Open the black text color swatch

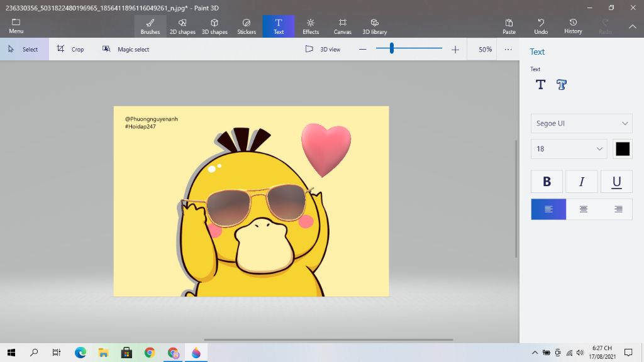[623, 148]
